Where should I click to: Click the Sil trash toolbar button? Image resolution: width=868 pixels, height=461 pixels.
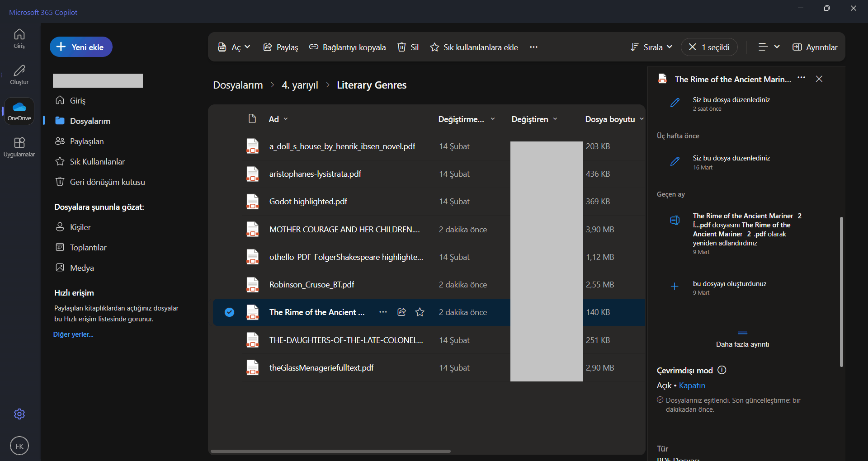tap(408, 47)
